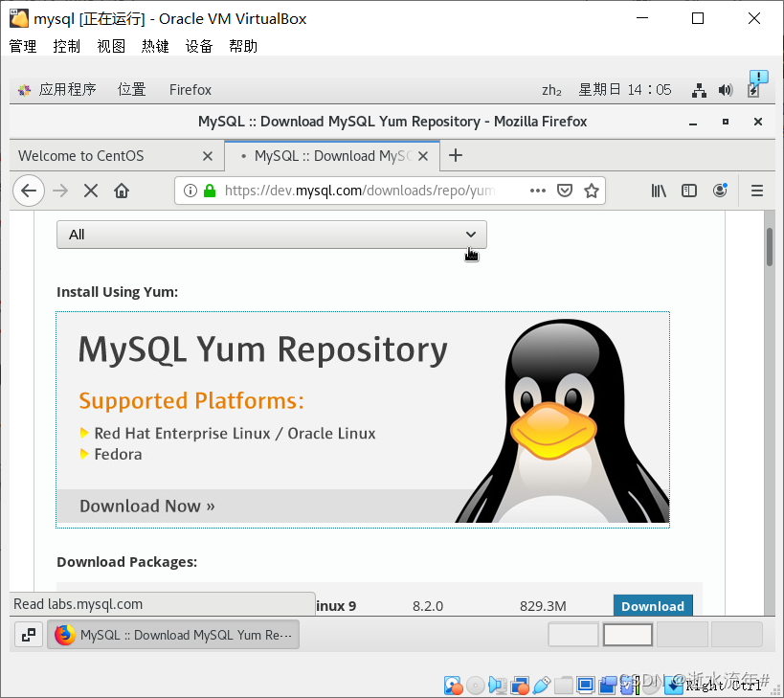Open the Firefox hamburger menu

pos(757,191)
